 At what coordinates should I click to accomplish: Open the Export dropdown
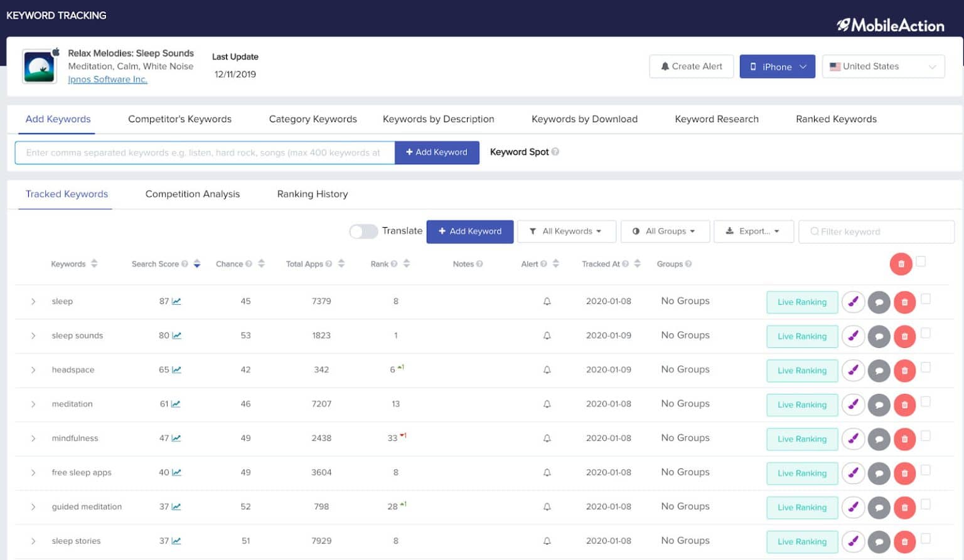(753, 231)
